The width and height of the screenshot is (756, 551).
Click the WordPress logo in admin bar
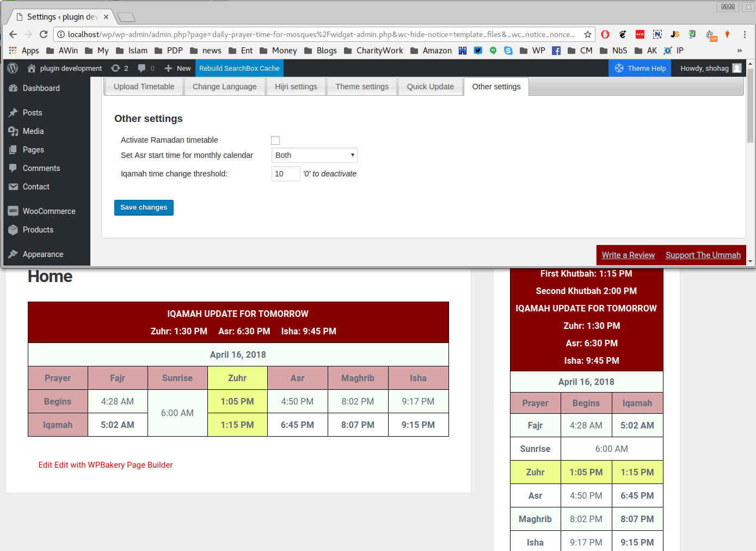[13, 68]
